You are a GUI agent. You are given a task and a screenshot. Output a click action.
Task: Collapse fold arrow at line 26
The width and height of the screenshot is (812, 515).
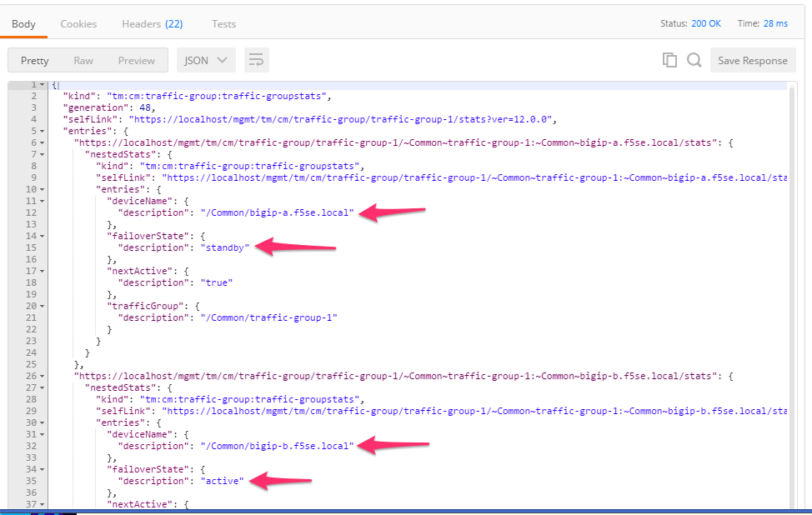pyautogui.click(x=42, y=376)
